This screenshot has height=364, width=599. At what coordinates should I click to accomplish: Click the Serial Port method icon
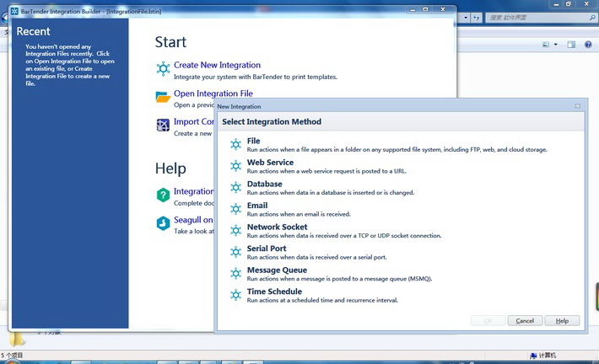pyautogui.click(x=235, y=253)
